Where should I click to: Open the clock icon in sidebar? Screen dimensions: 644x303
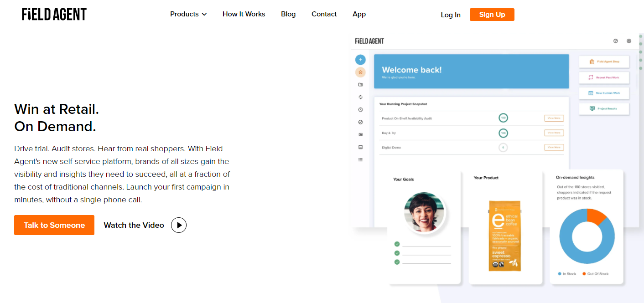360,110
